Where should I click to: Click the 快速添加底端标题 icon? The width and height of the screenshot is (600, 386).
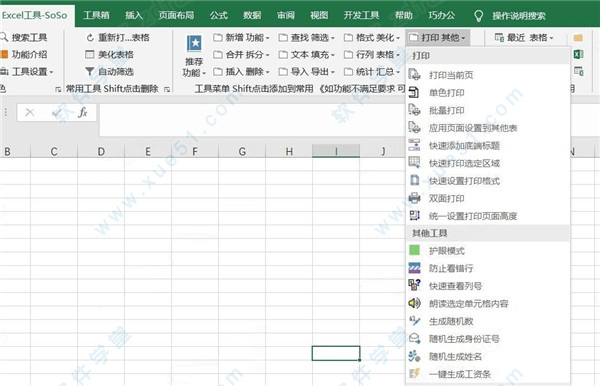(414, 145)
